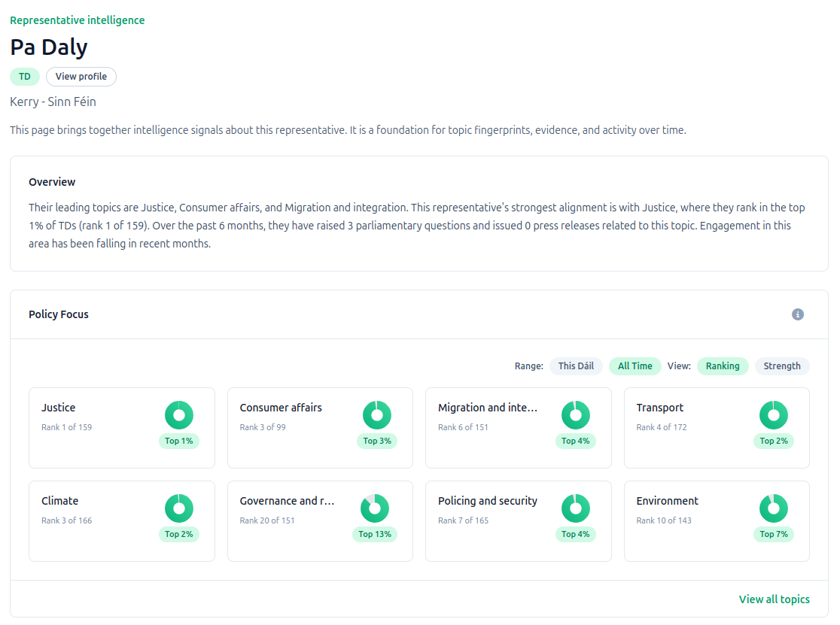Click the Justice topic donut chart
Image resolution: width=840 pixels, height=625 pixels.
[x=179, y=414]
